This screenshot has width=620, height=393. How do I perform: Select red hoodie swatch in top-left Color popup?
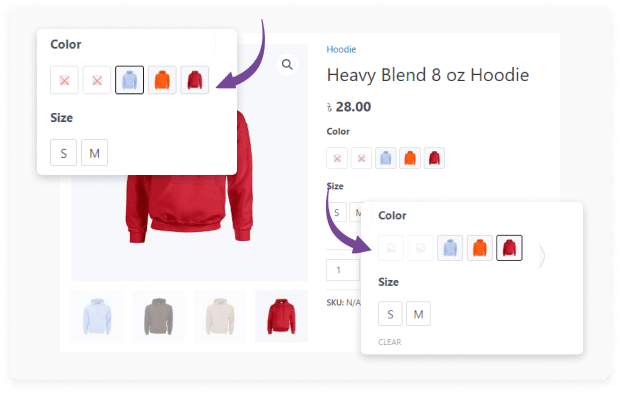click(x=195, y=80)
